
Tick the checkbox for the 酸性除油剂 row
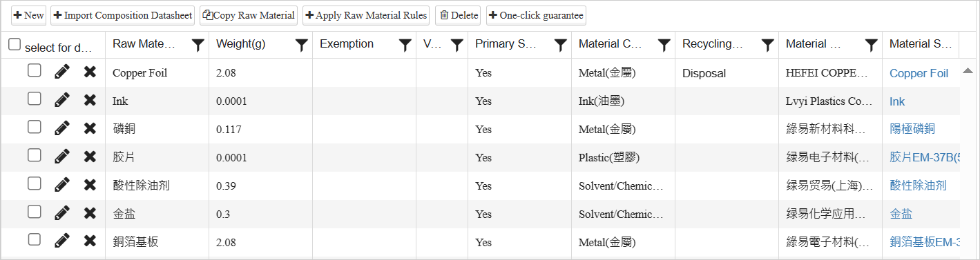pyautogui.click(x=35, y=183)
